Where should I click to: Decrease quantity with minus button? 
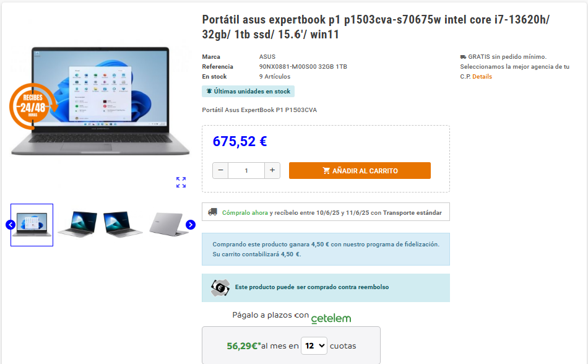pos(220,171)
